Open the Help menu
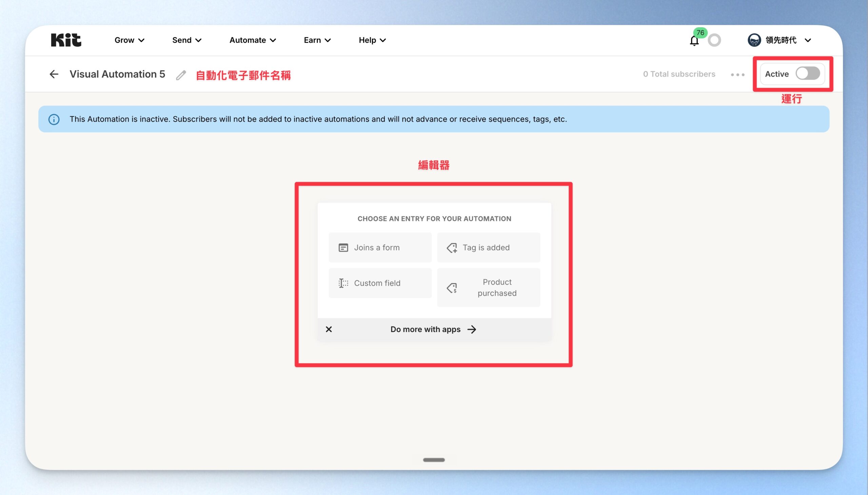This screenshot has height=495, width=868. coord(372,40)
